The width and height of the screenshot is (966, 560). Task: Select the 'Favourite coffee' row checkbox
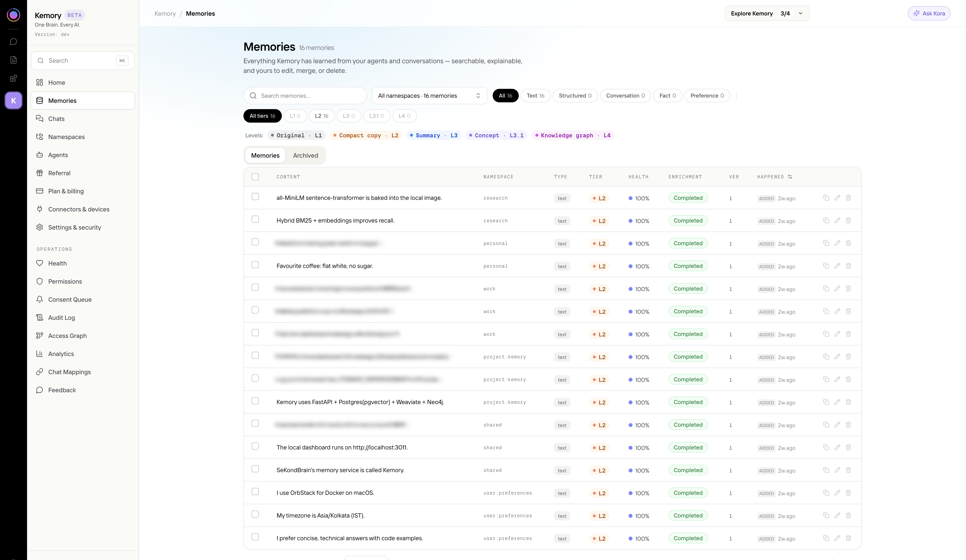coord(255,265)
